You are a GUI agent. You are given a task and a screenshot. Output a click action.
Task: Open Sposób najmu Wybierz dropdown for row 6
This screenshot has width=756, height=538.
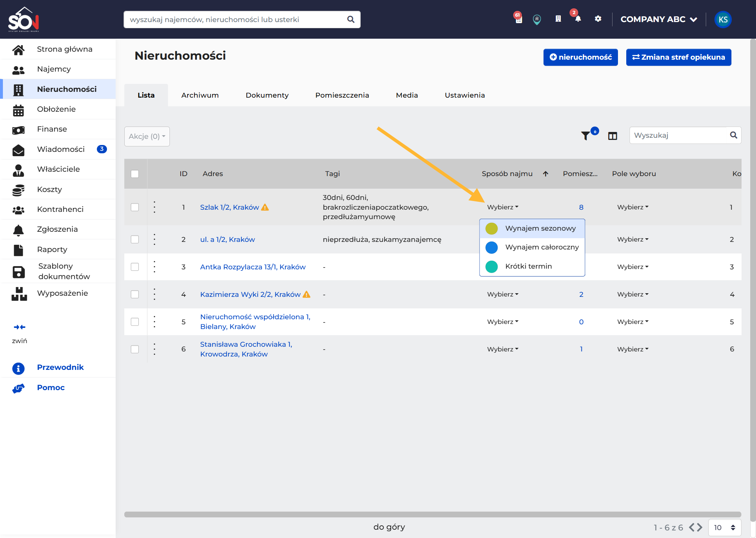coord(503,349)
